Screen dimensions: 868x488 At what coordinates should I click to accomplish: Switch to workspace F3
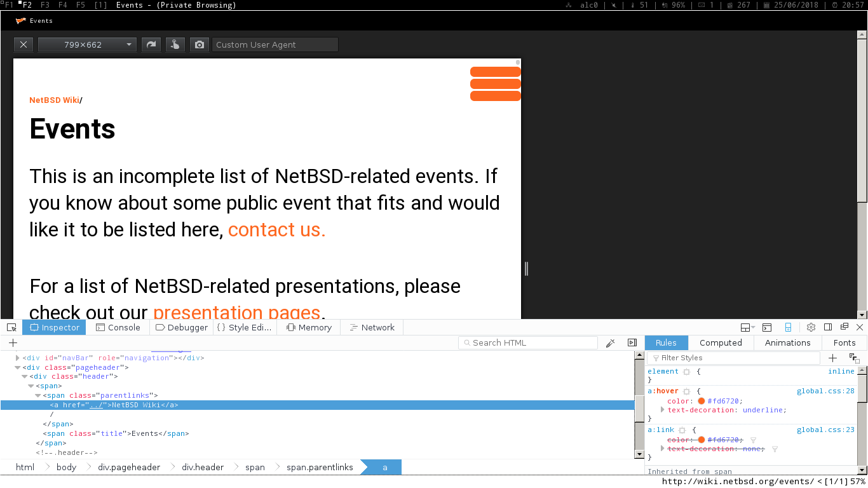click(45, 5)
